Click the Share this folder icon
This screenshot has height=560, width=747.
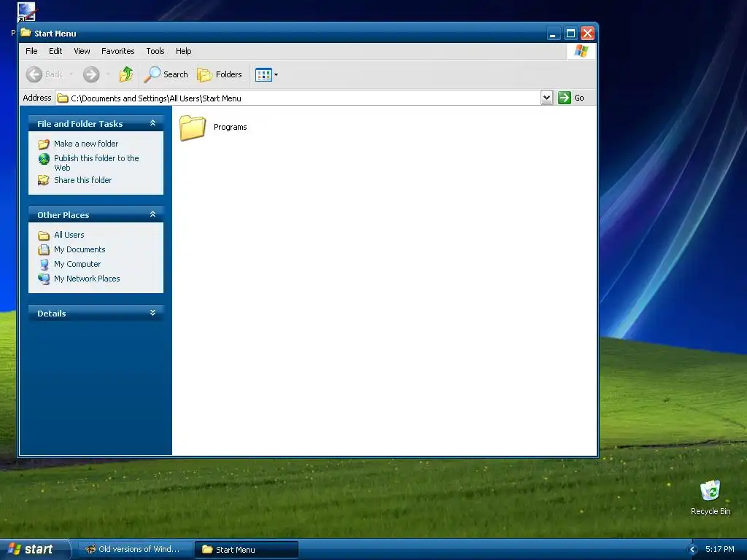coord(43,180)
